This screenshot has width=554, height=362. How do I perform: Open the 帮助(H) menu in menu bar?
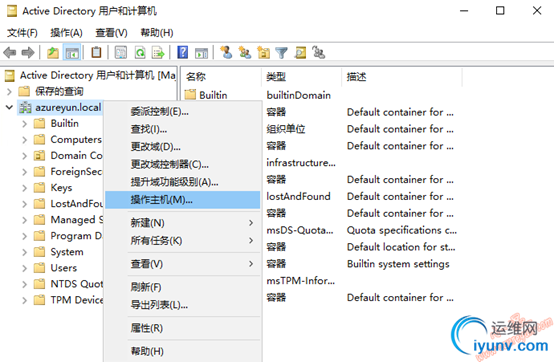(157, 33)
